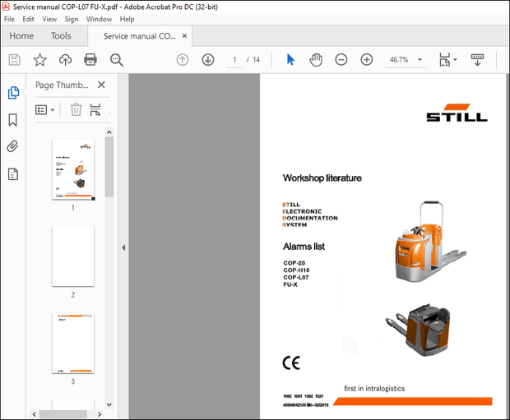The height and width of the screenshot is (420, 510).
Task: Click the Save file icon
Action: point(14,60)
